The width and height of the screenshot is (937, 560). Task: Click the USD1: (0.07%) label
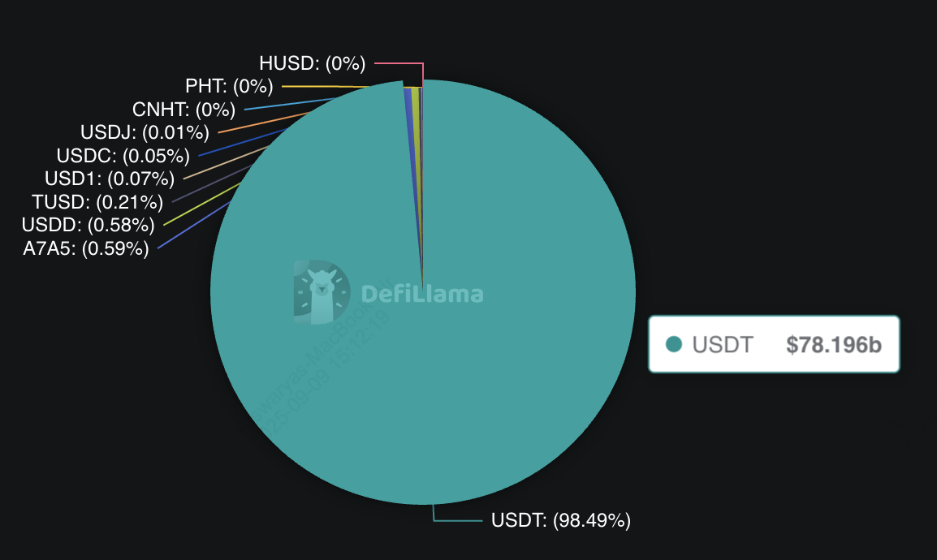click(x=110, y=178)
